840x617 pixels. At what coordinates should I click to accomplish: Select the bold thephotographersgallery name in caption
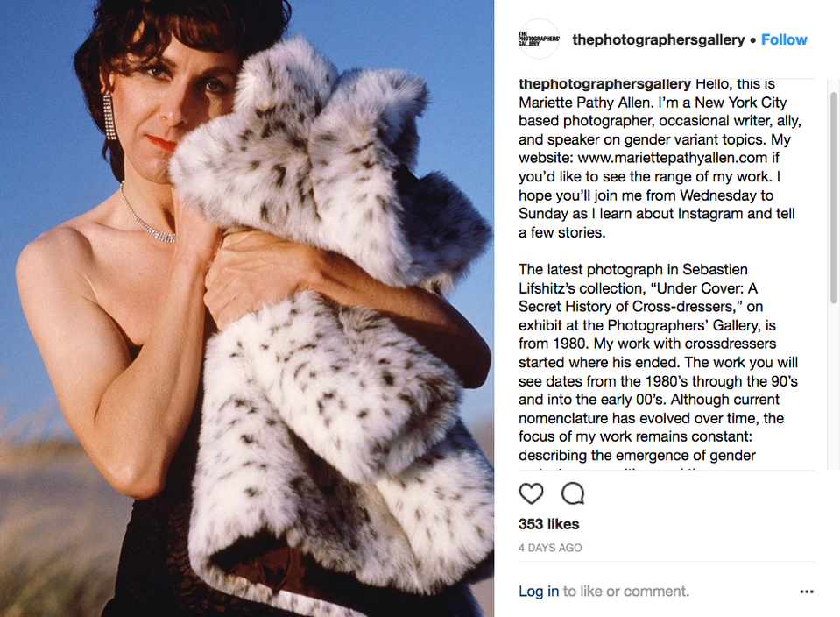(605, 84)
